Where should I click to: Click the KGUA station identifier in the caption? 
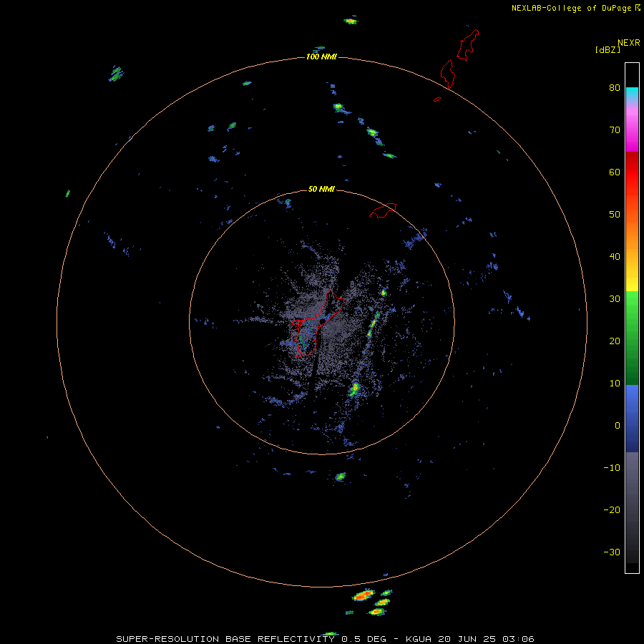pyautogui.click(x=419, y=639)
